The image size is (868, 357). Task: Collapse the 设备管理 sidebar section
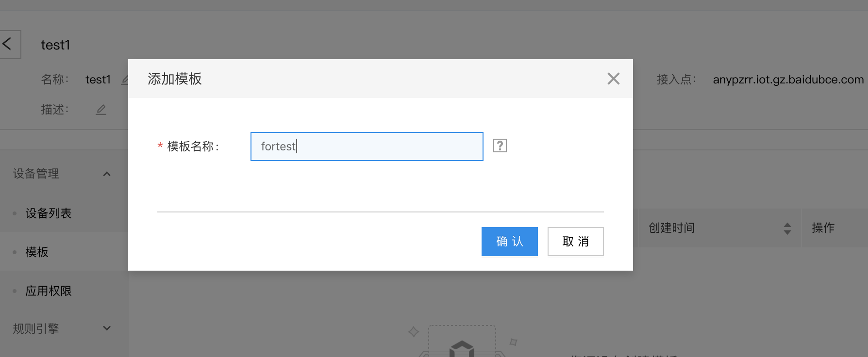click(107, 174)
